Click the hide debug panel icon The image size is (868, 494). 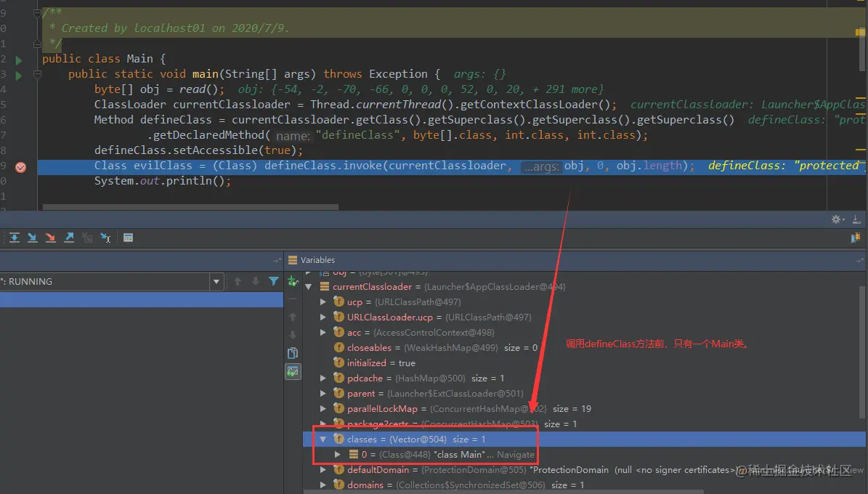(856, 219)
